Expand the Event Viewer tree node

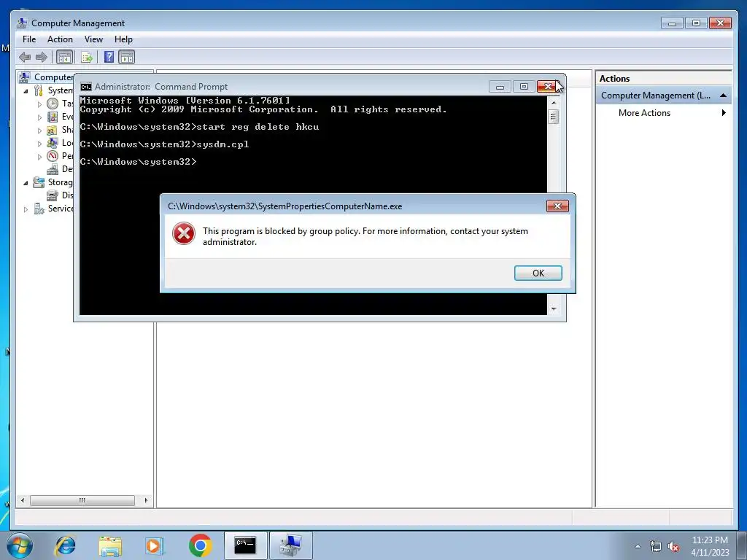click(39, 117)
